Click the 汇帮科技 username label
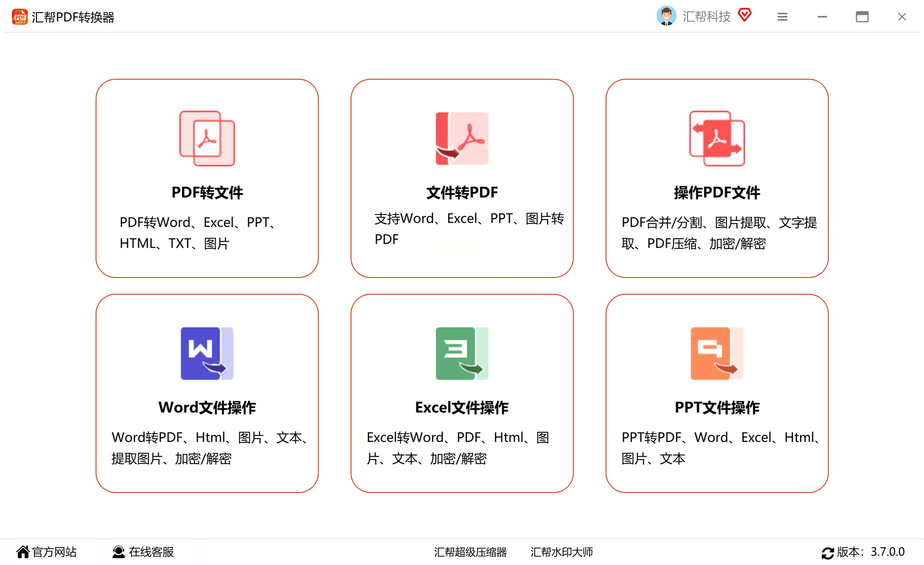The height and width of the screenshot is (565, 924). 706,17
